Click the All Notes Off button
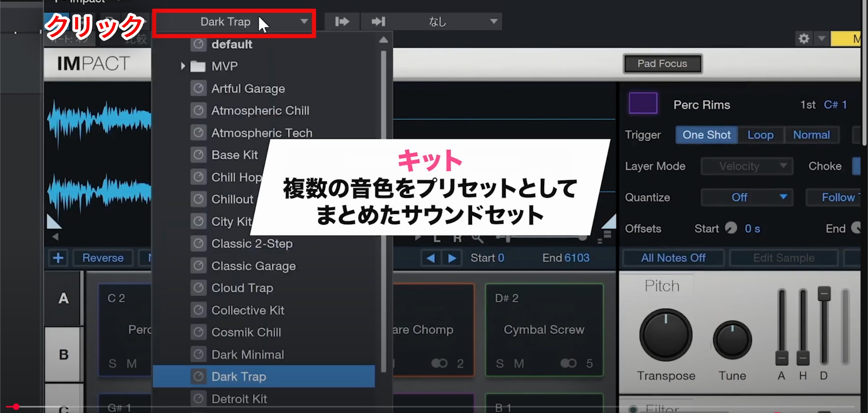Image resolution: width=868 pixels, height=413 pixels. pyautogui.click(x=673, y=258)
